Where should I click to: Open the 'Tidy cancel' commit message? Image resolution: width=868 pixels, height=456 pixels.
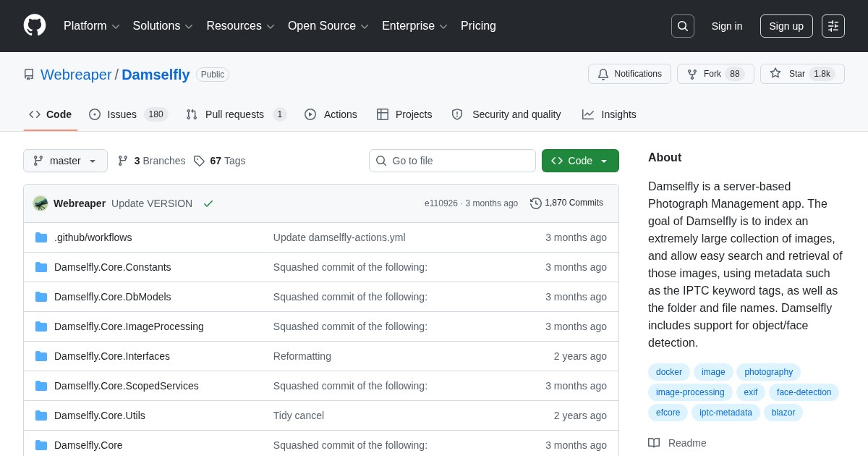(299, 415)
